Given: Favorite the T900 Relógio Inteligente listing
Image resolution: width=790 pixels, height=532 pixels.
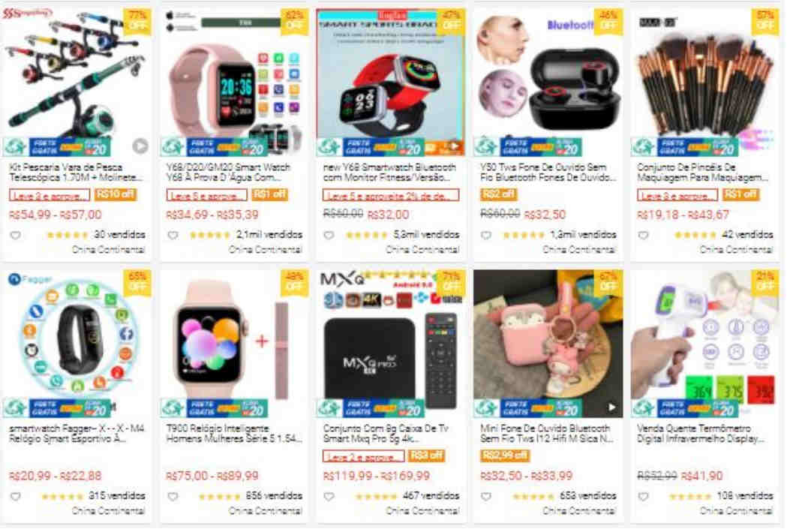Looking at the screenshot, I should pos(173,497).
